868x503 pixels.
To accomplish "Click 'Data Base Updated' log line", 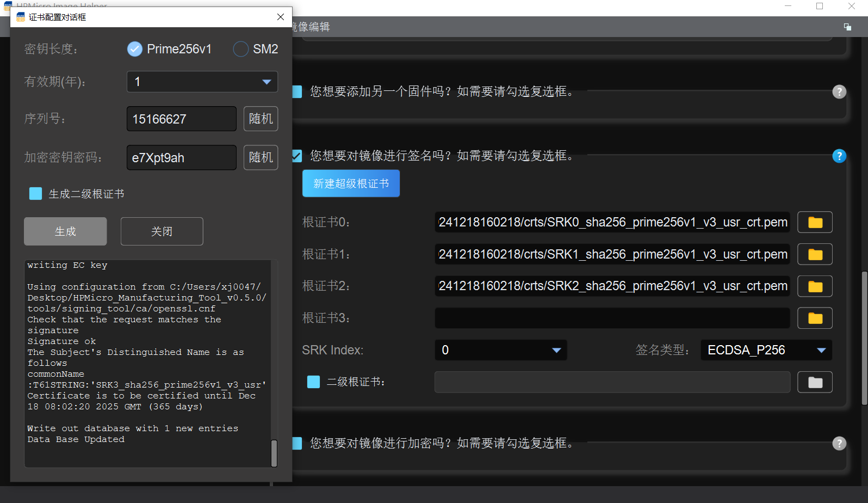I will pyautogui.click(x=76, y=439).
